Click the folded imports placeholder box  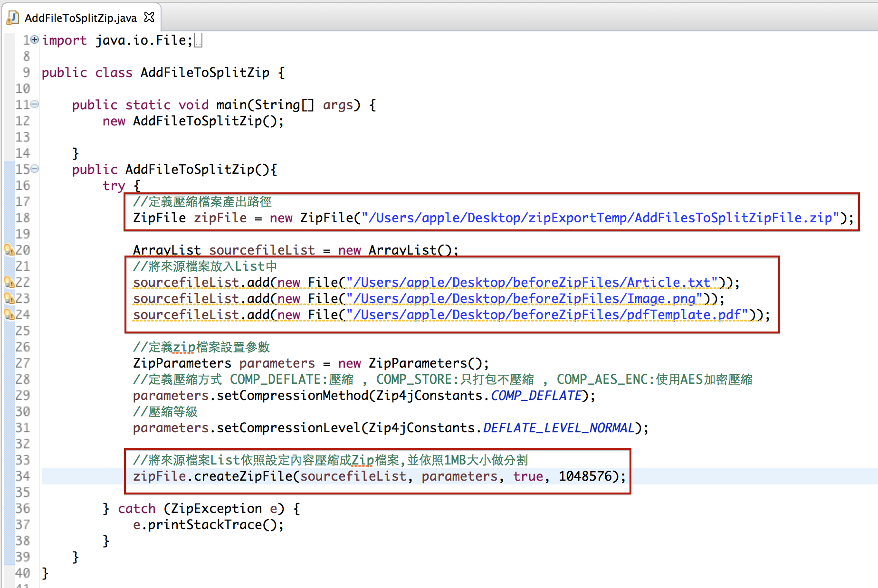coord(198,41)
